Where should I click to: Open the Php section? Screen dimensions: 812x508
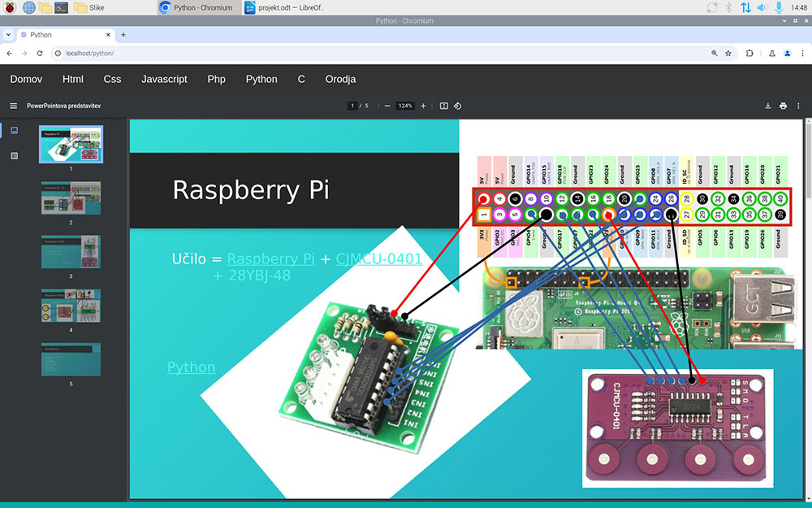point(217,80)
